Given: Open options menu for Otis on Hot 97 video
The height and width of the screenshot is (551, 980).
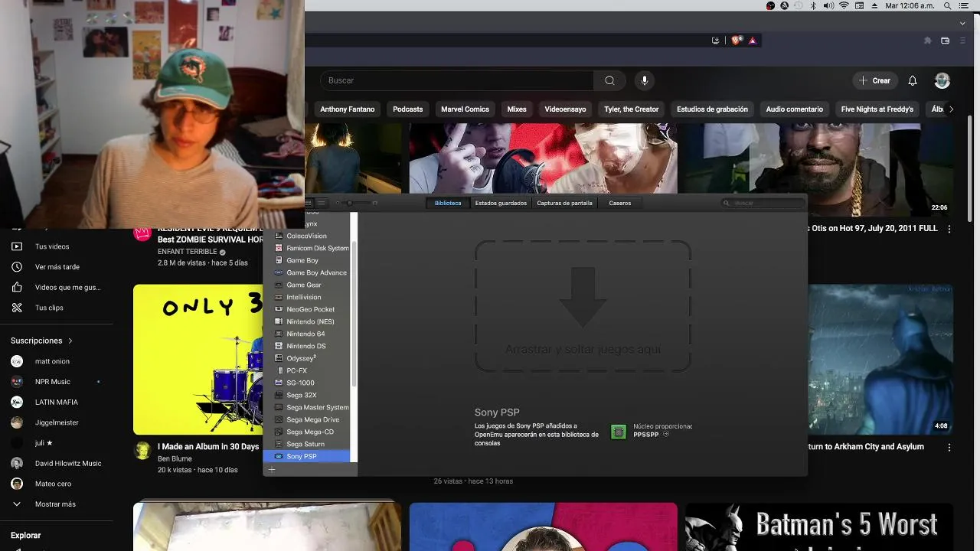Looking at the screenshot, I should pyautogui.click(x=949, y=229).
